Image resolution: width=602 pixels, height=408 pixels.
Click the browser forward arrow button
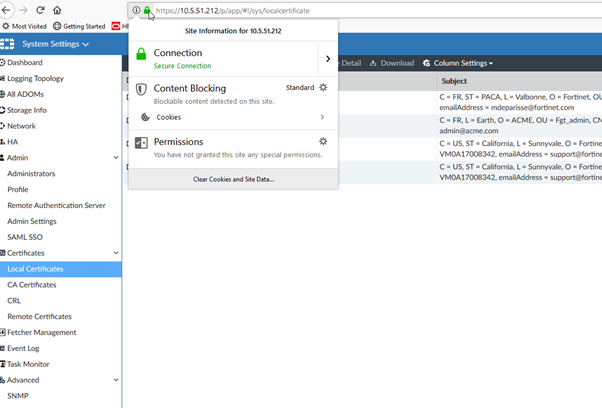tap(23, 10)
